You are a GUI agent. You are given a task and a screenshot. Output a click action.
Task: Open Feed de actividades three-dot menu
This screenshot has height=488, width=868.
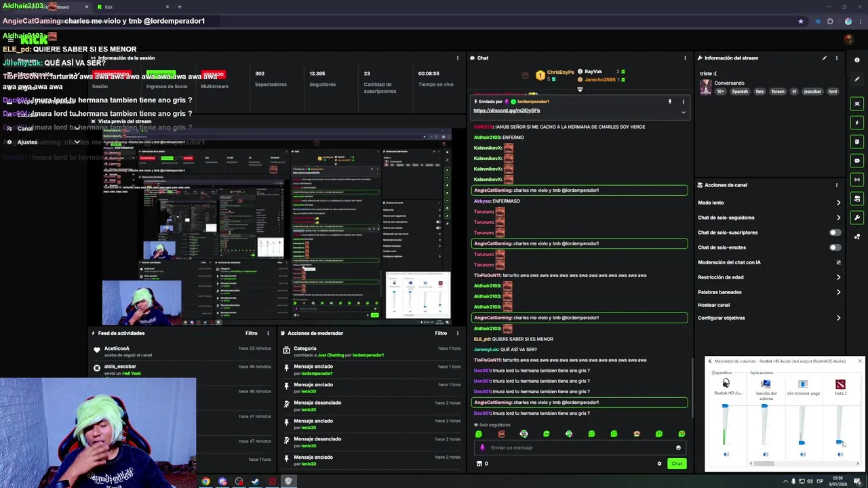[268, 333]
